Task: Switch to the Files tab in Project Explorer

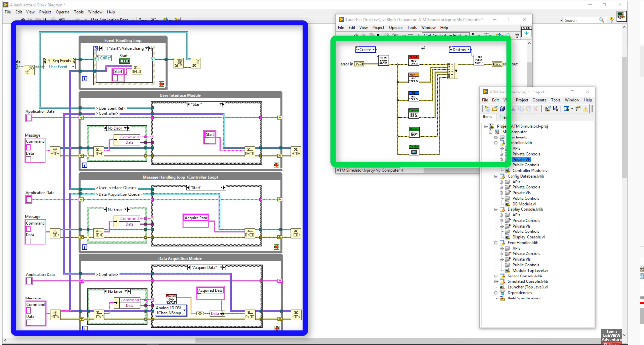Action: pos(503,117)
